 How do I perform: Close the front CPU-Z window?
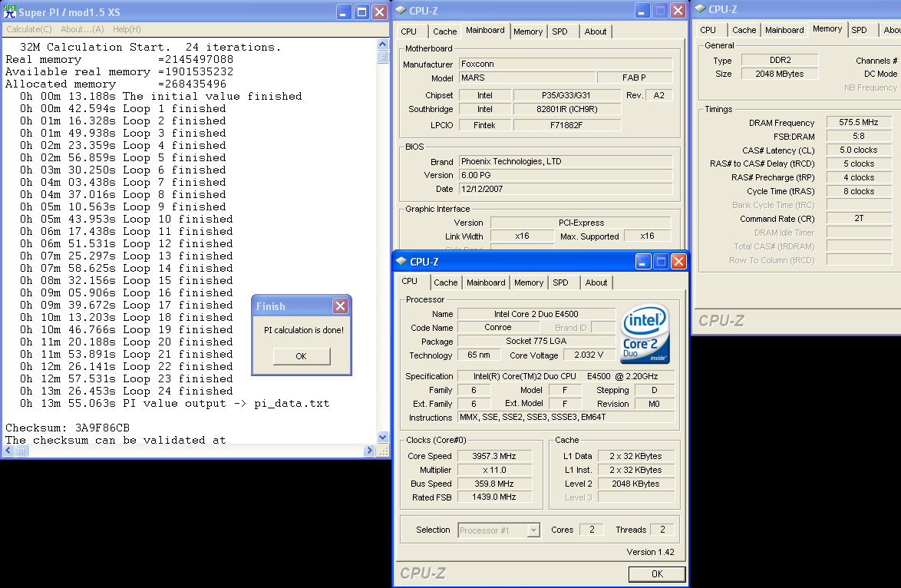[x=678, y=262]
